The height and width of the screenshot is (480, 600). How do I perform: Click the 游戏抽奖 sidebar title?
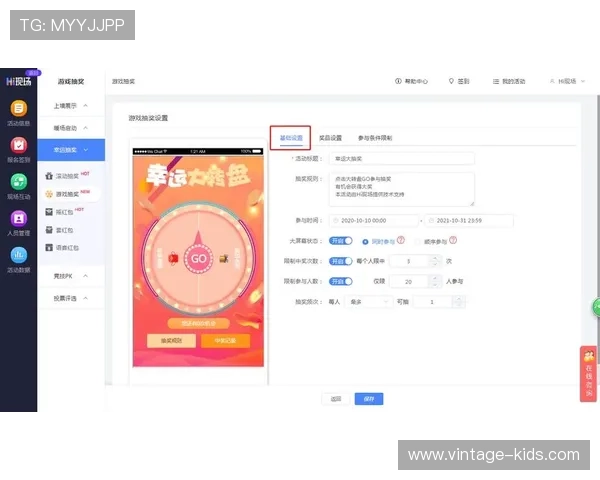(x=71, y=81)
